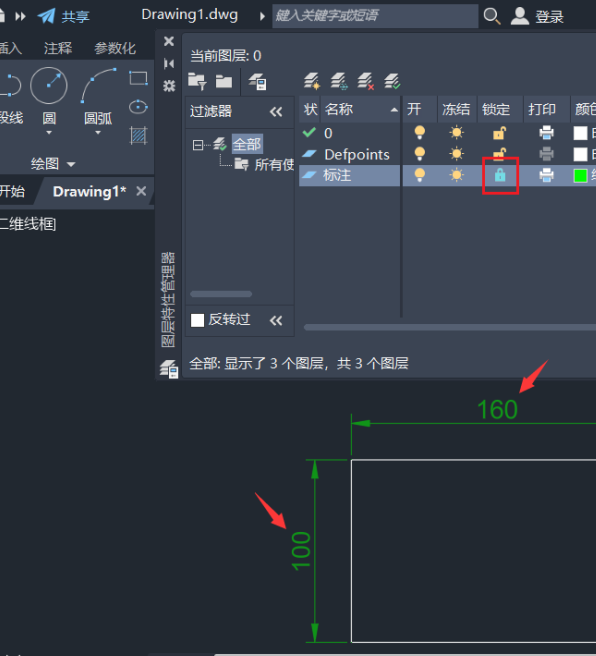Expand quick access toolbar double arrow
Screen dimensions: 596x656
pyautogui.click(x=20, y=16)
